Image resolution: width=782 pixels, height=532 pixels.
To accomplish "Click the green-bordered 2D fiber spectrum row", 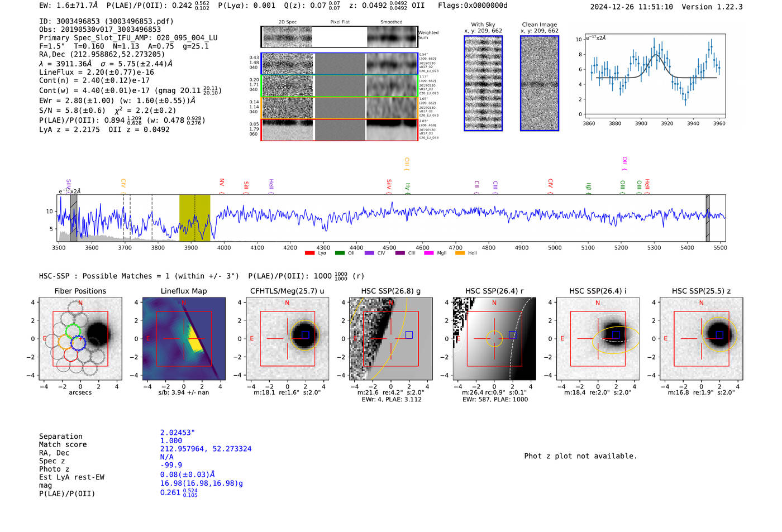I will (339, 85).
